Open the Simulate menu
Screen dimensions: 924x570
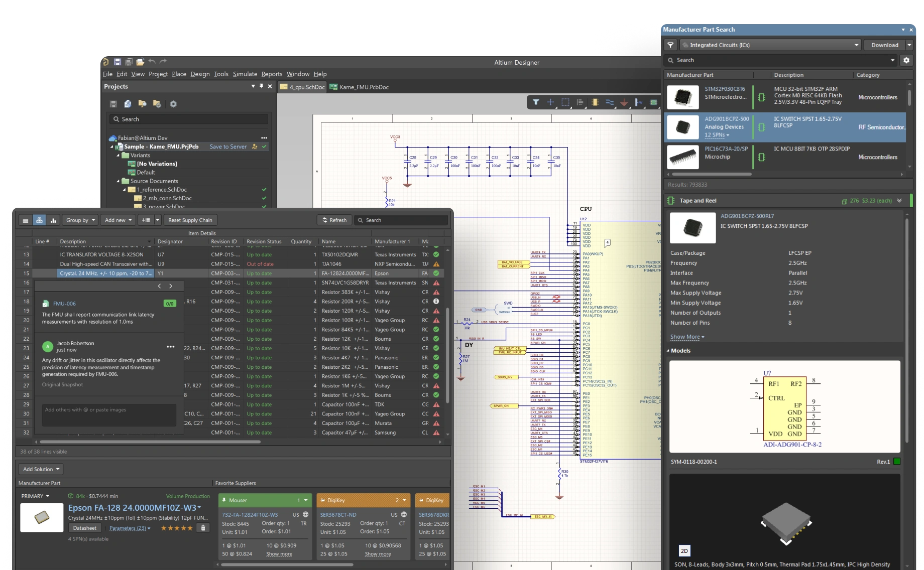click(x=245, y=74)
